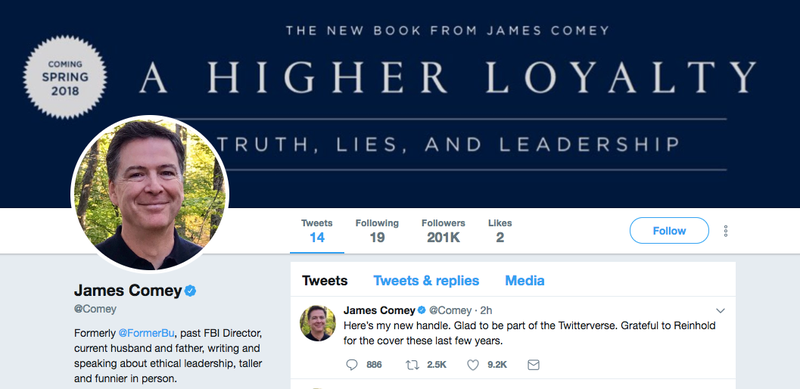
Task: Switch to the Tweets & replies tab
Action: (x=426, y=281)
